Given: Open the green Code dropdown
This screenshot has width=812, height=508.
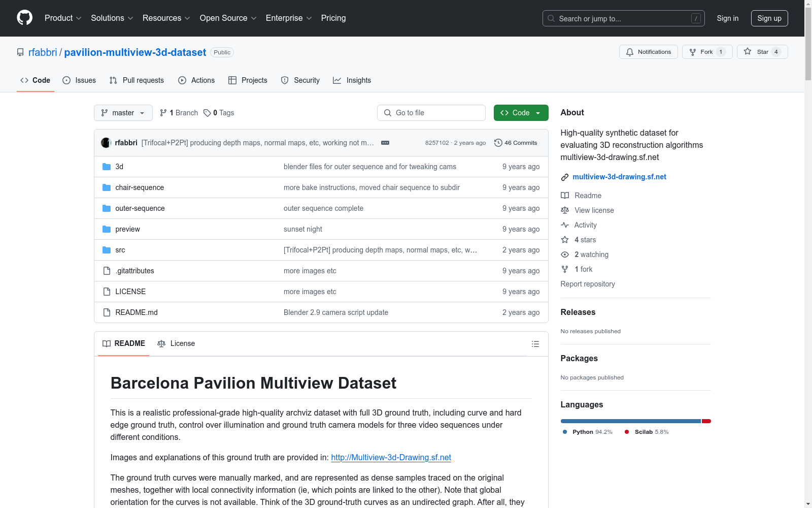Looking at the screenshot, I should 521,113.
